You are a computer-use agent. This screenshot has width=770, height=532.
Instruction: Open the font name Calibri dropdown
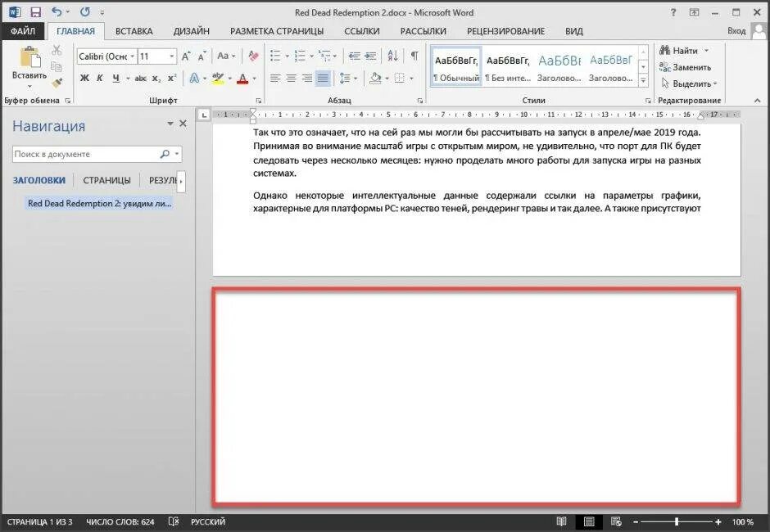coord(132,56)
